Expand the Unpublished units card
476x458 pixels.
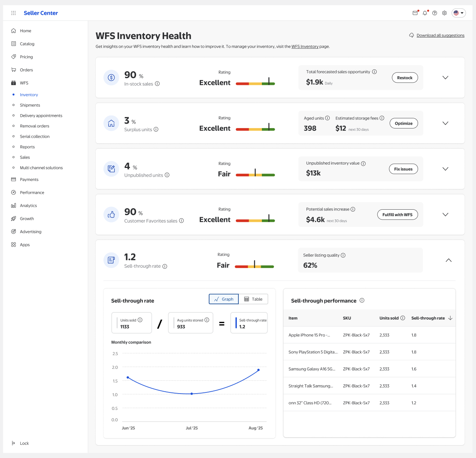(445, 169)
